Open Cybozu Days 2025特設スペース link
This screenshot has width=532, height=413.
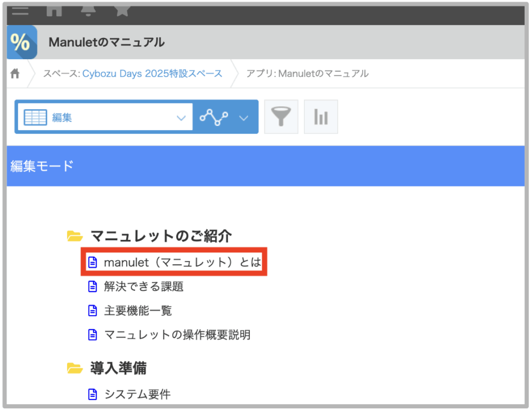pos(152,74)
